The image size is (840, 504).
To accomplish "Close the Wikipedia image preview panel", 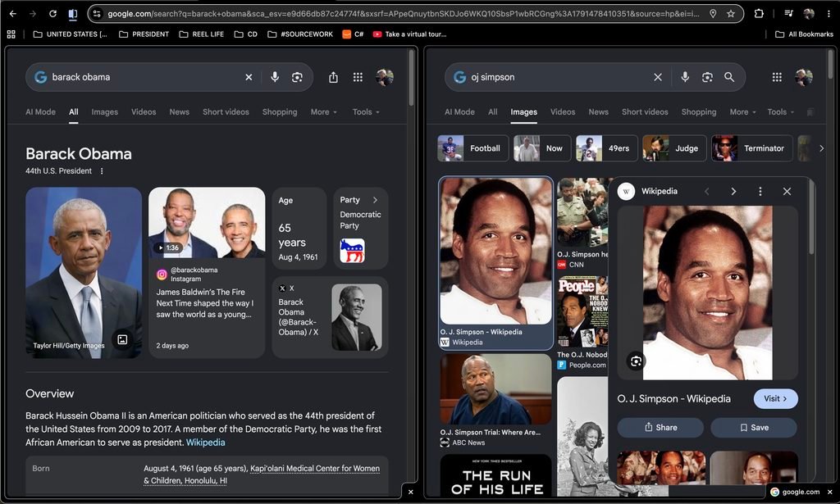I will point(787,191).
